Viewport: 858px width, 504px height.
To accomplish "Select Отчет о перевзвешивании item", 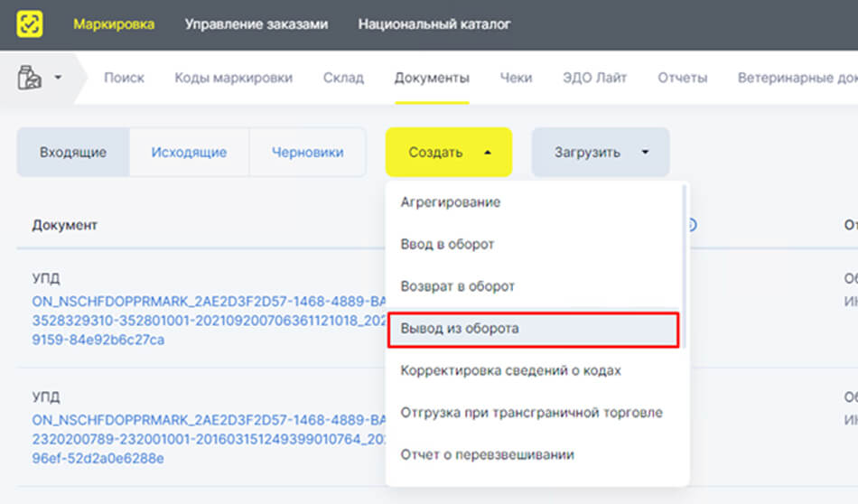I will pyautogui.click(x=487, y=454).
